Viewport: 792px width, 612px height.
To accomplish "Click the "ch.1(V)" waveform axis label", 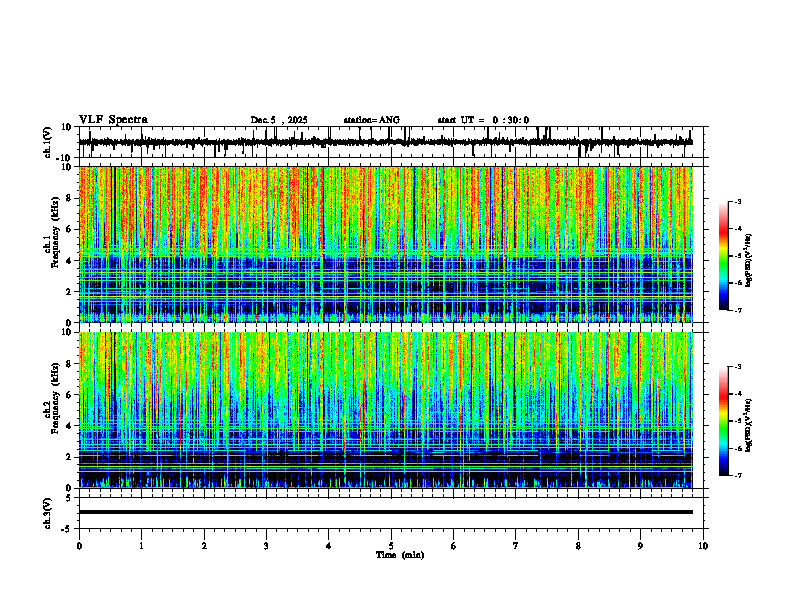I will pyautogui.click(x=48, y=142).
